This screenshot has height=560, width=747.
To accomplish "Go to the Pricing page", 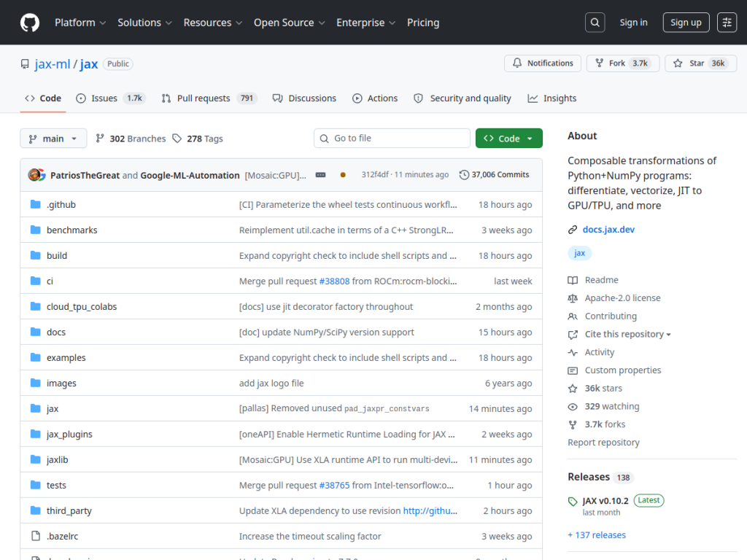I will [x=423, y=23].
